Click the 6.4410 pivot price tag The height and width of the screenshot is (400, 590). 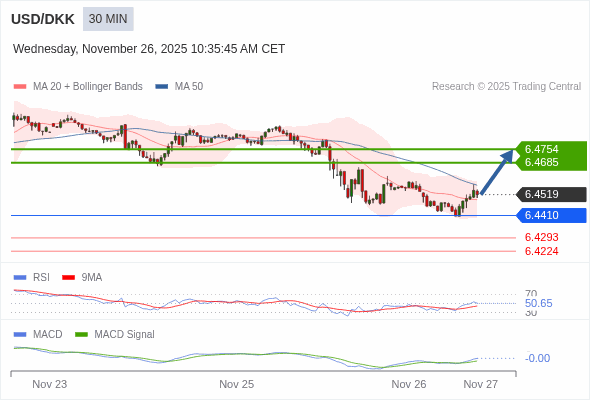coord(551,215)
